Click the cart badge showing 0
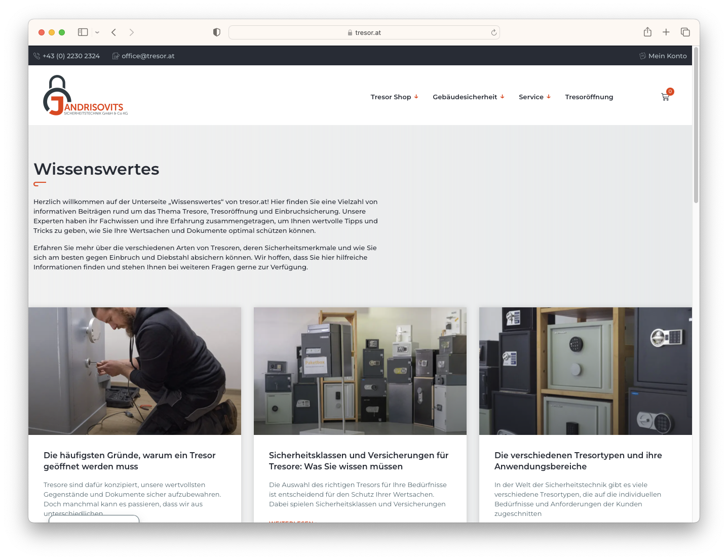Screen dimensions: 728x560 (x=670, y=92)
